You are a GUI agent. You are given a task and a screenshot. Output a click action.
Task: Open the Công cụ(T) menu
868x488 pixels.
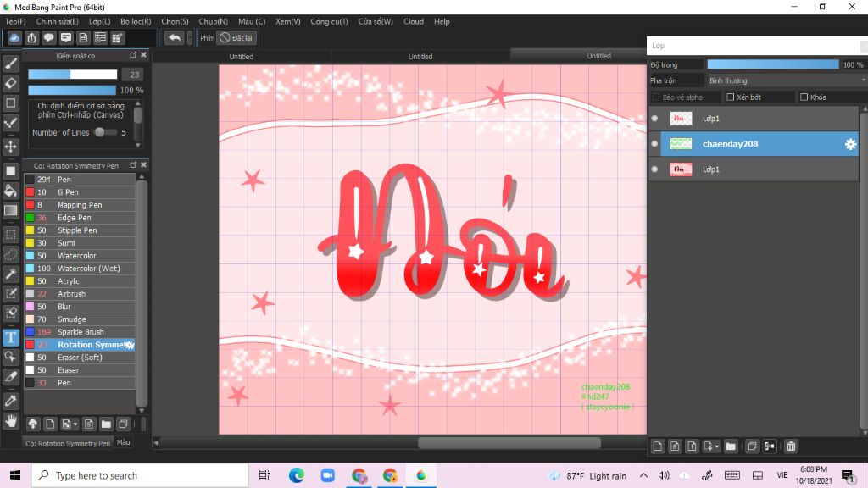[x=330, y=21]
